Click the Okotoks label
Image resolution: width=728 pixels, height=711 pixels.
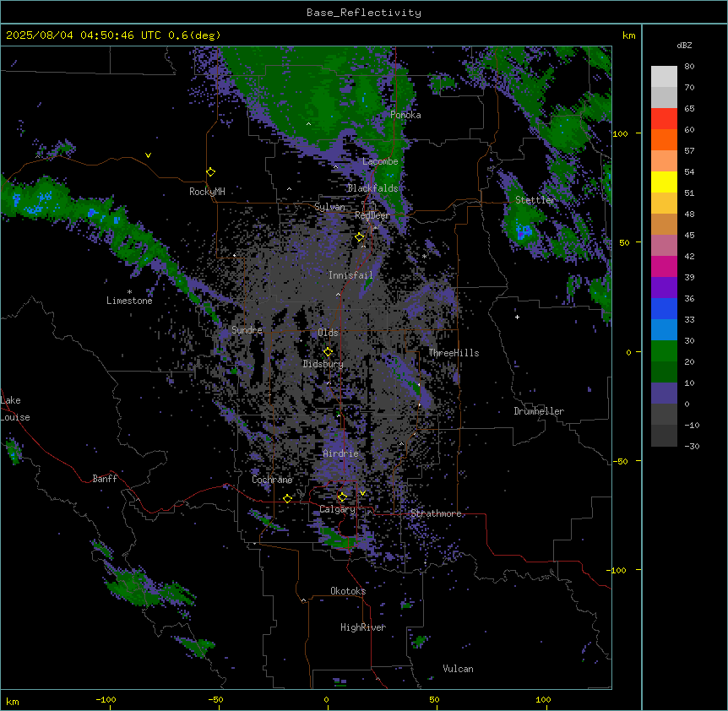[x=348, y=591]
